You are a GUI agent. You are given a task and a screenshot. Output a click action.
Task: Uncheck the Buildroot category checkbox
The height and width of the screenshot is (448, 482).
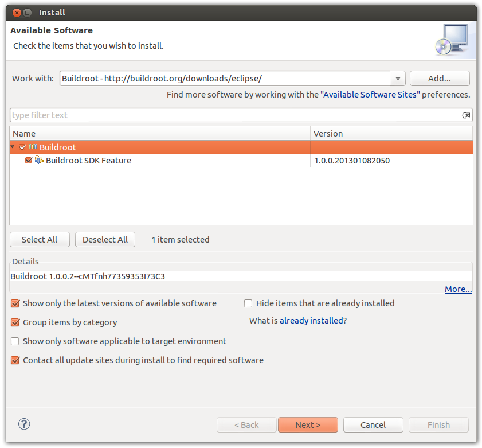[x=22, y=147]
